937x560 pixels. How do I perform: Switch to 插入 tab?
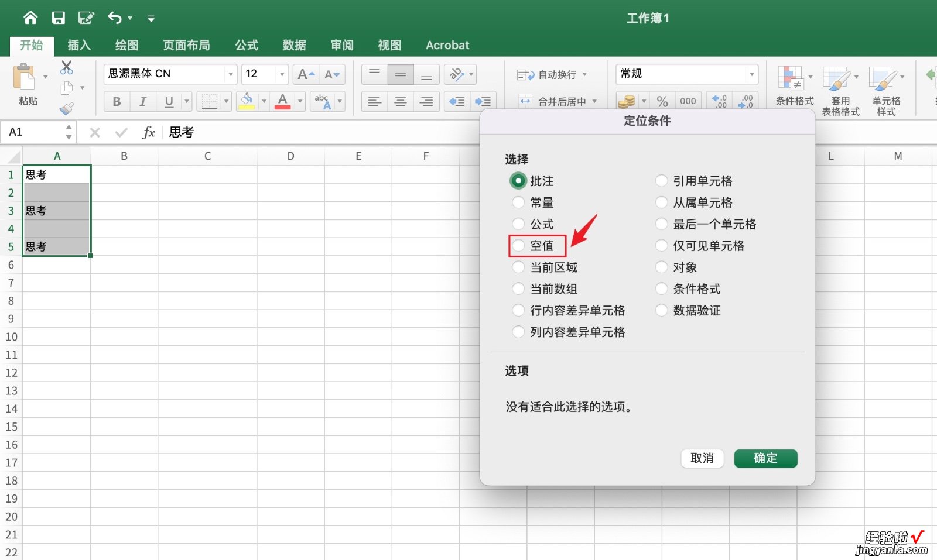click(x=79, y=45)
